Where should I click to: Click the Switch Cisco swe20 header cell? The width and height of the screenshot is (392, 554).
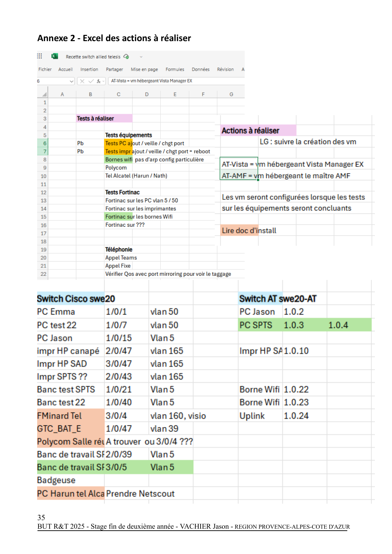pos(71,299)
